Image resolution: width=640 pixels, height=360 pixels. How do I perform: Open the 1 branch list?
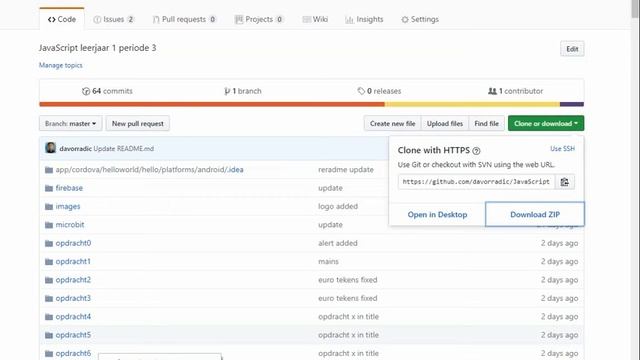coord(243,91)
